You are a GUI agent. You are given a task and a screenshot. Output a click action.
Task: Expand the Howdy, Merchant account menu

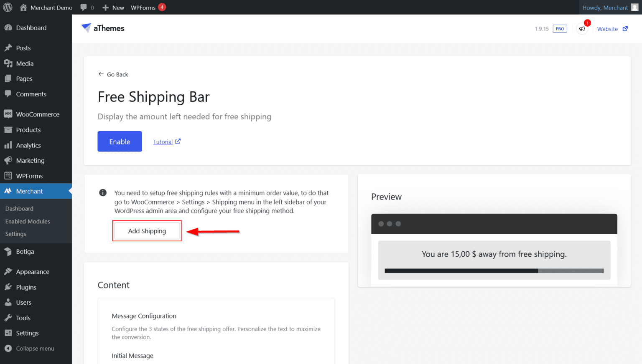tap(606, 7)
